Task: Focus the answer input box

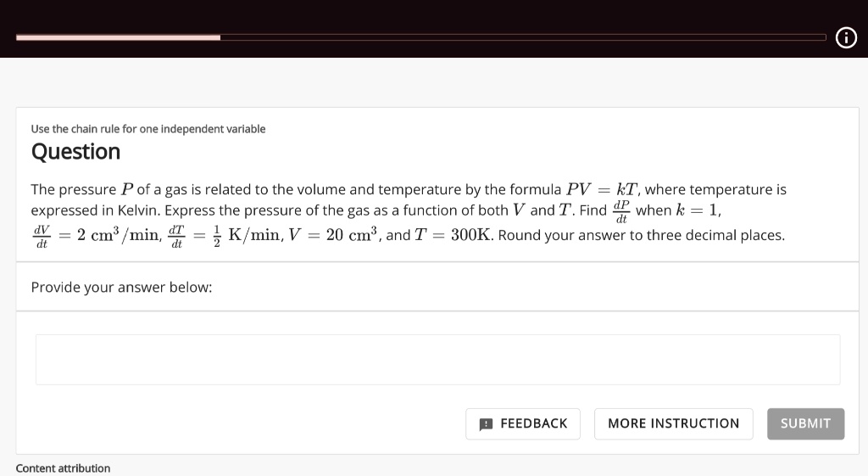Action: click(438, 360)
